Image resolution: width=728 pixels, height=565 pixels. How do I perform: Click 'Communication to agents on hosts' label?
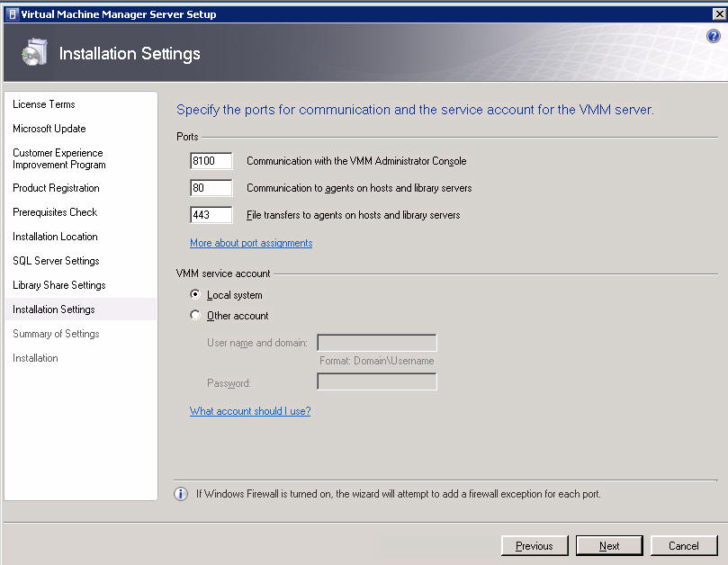(359, 188)
